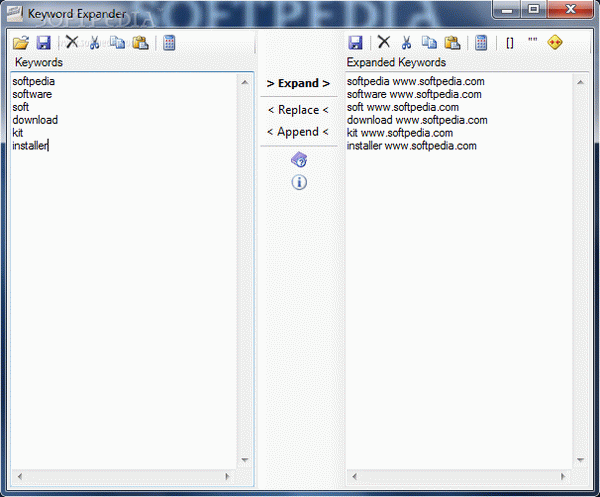This screenshot has width=600, height=497.
Task: Click the Keywords list right scroll arrow
Action: (x=227, y=477)
